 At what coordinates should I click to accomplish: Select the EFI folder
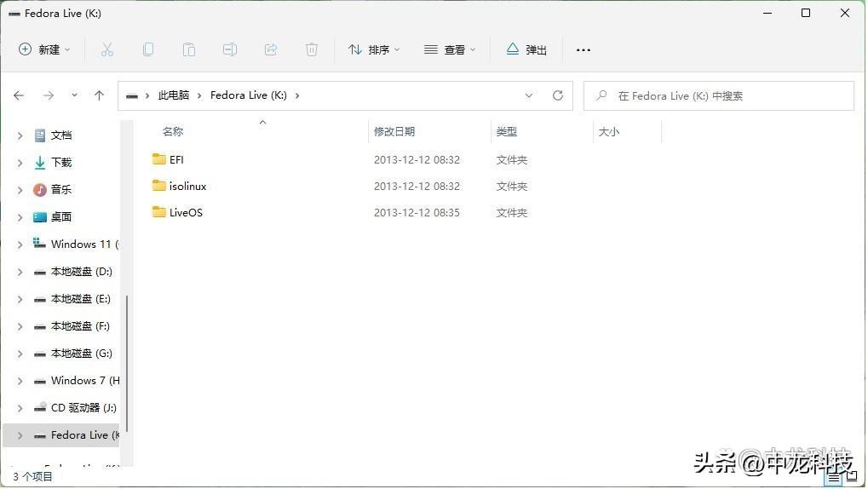click(x=168, y=159)
